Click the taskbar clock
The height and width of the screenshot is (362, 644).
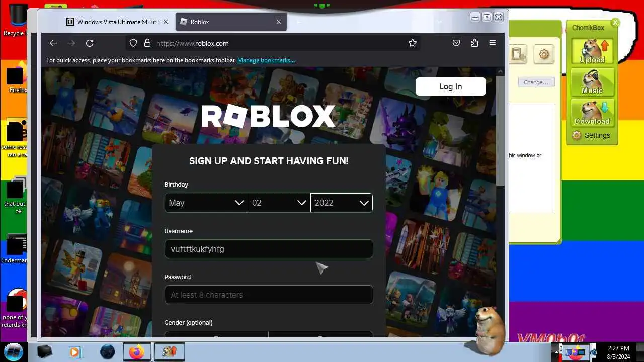tap(618, 352)
